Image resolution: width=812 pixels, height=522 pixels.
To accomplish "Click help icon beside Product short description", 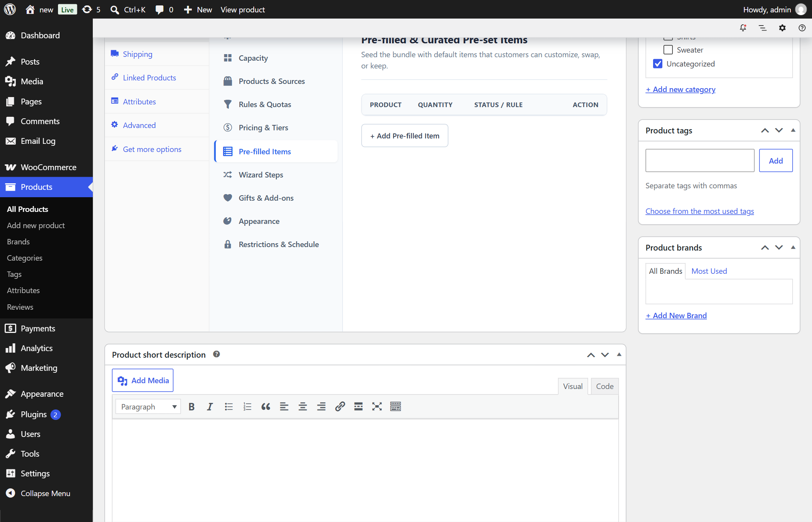I will [217, 354].
